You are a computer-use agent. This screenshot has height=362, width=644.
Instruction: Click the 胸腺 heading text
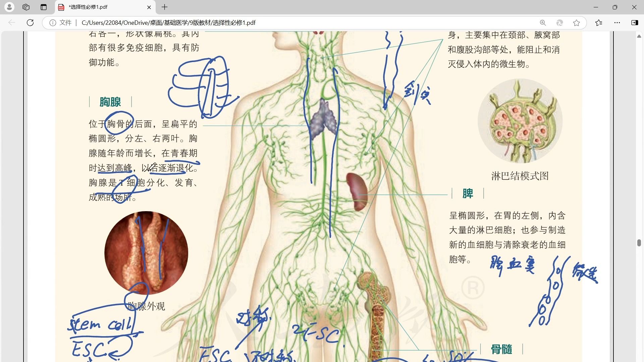click(110, 102)
